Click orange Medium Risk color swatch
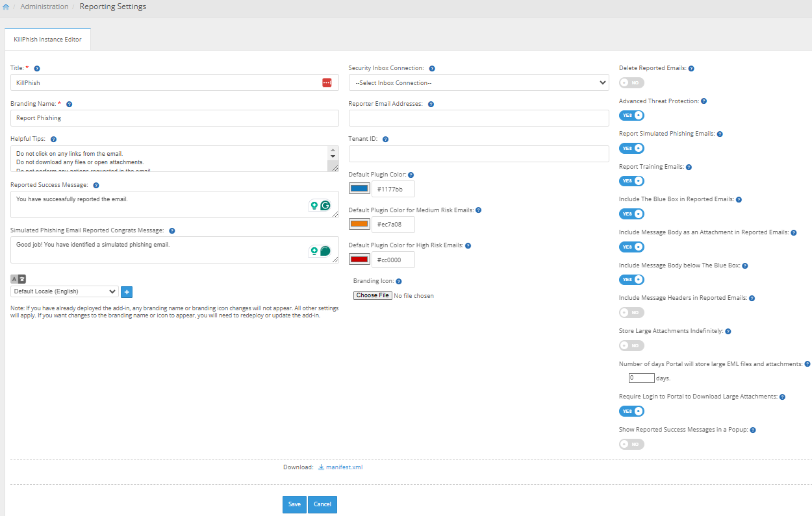The height and width of the screenshot is (516, 812). tap(359, 224)
